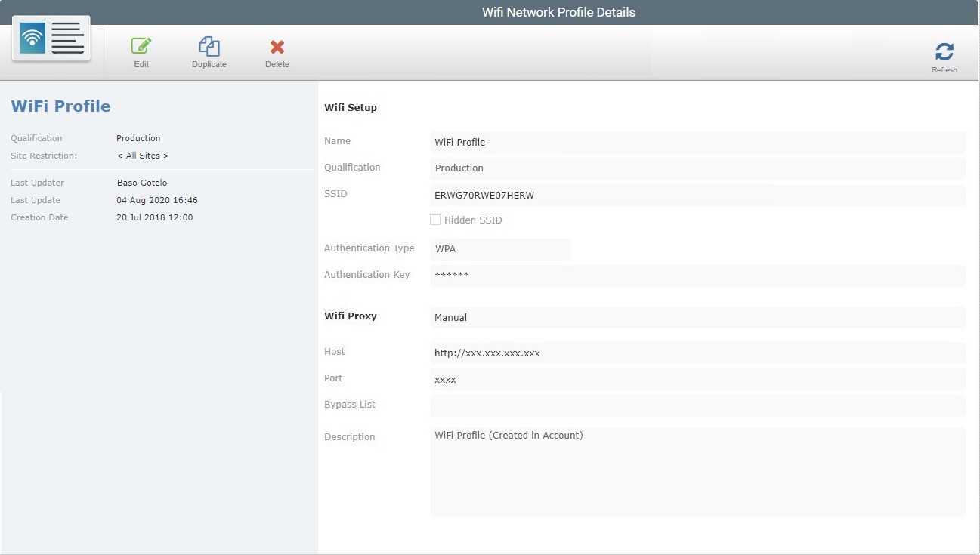Image resolution: width=980 pixels, height=555 pixels.
Task: Click the masked Authentication Key field
Action: 697,276
